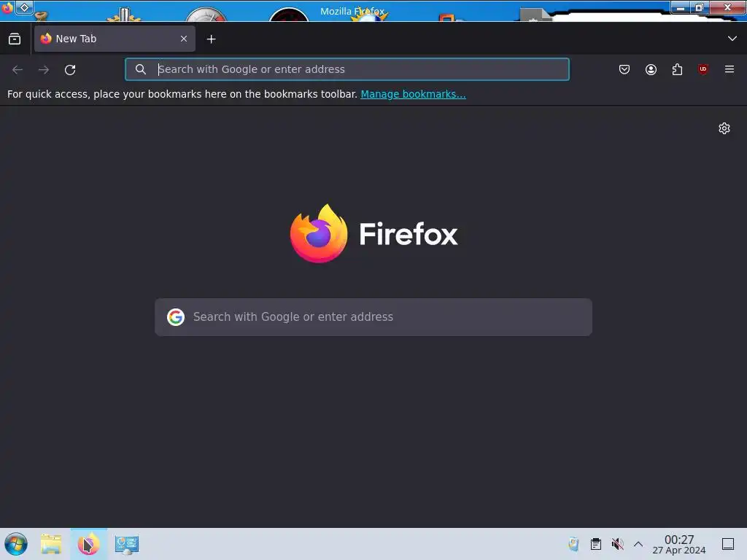747x560 pixels.
Task: Unmute audio via the volume tray icon
Action: (617, 544)
